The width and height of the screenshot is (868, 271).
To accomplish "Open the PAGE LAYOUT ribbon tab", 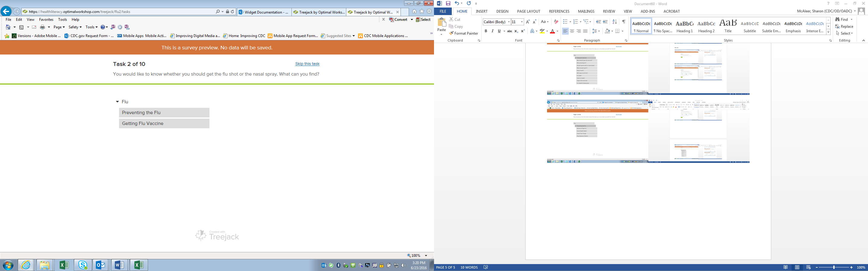I will [x=529, y=11].
